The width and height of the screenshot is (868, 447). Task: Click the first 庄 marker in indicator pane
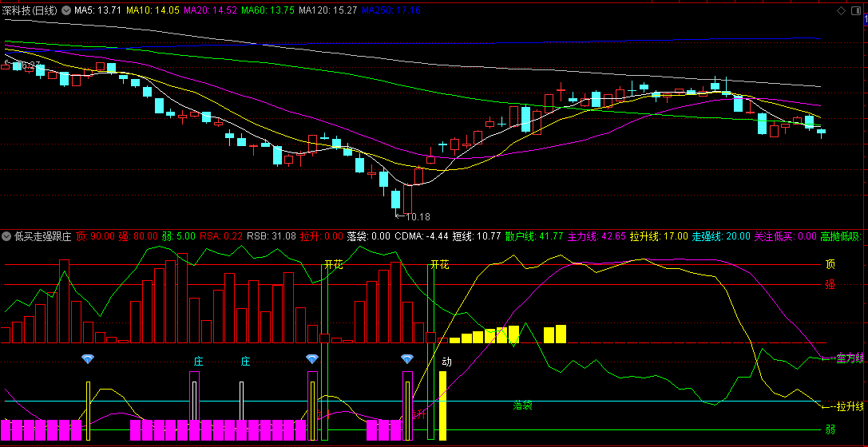coord(199,362)
